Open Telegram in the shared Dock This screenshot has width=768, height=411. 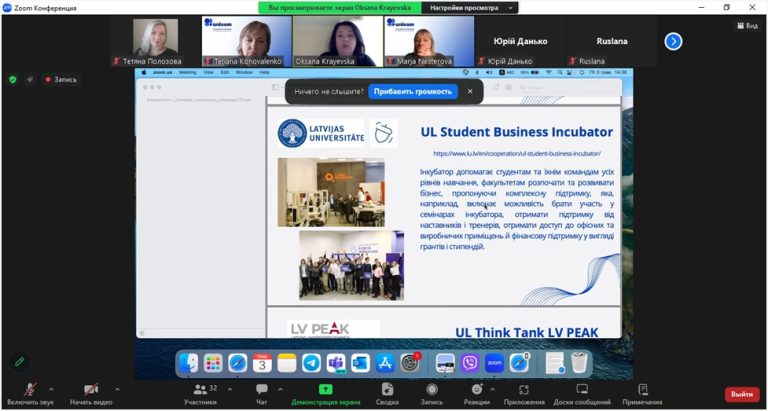point(312,363)
